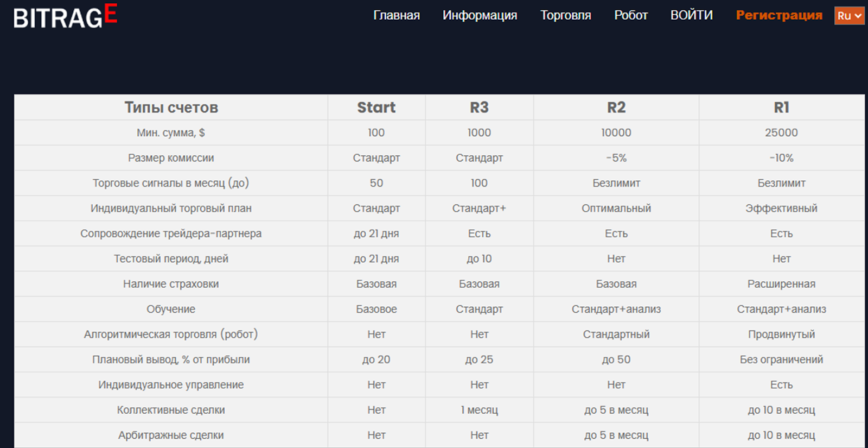Navigate to the Торговля section

coord(565,15)
